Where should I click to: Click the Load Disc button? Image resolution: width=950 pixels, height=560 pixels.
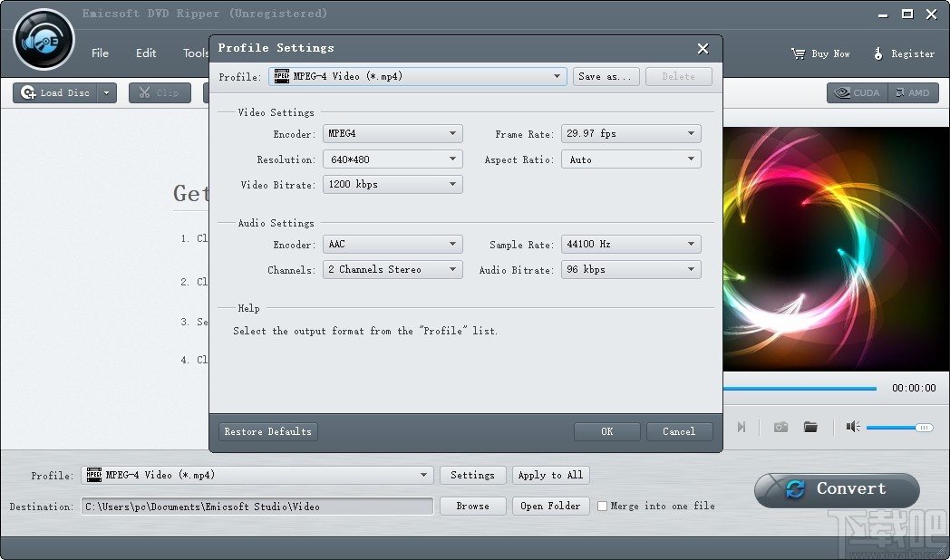click(x=57, y=92)
